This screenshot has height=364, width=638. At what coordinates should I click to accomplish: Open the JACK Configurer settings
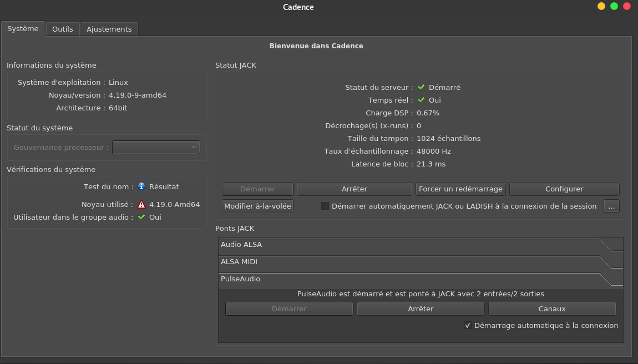pyautogui.click(x=564, y=189)
